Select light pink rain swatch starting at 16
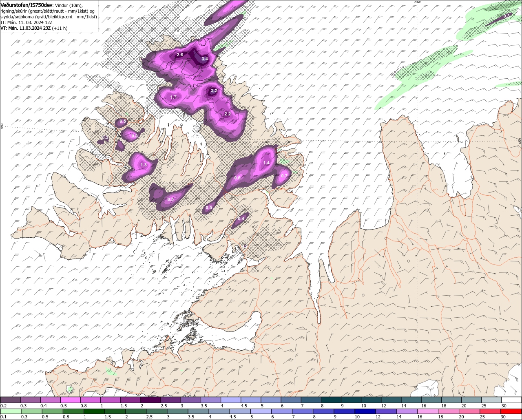 point(429,411)
